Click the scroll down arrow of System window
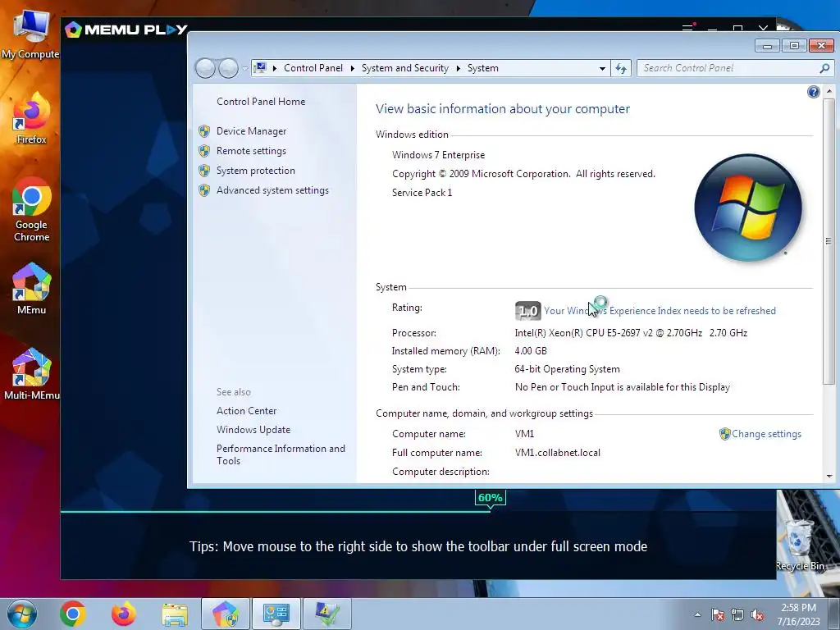840x630 pixels. [829, 476]
